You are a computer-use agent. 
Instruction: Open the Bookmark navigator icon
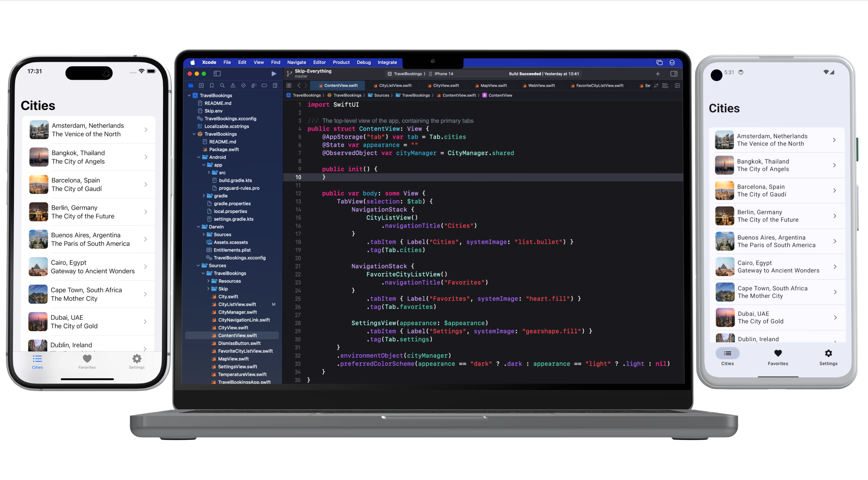point(212,86)
